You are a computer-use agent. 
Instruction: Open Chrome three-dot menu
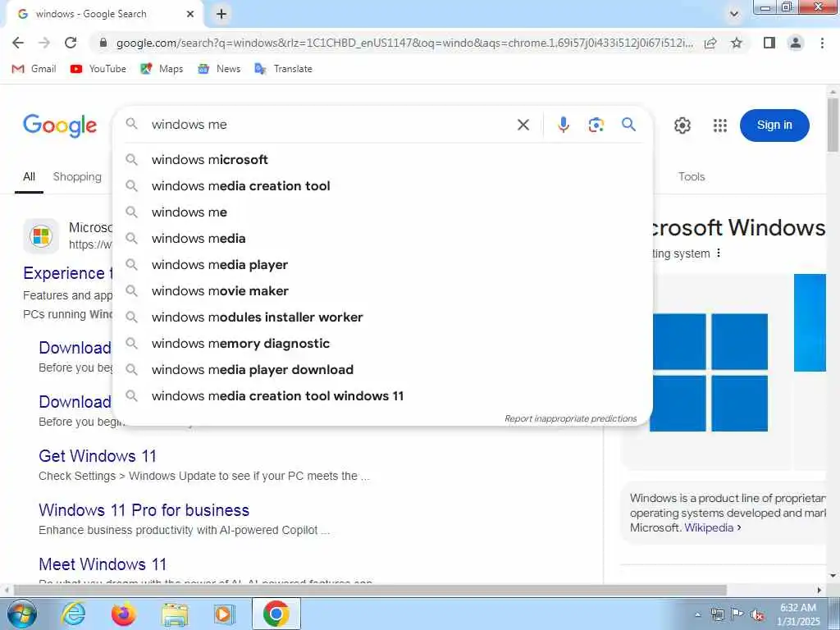[x=822, y=43]
